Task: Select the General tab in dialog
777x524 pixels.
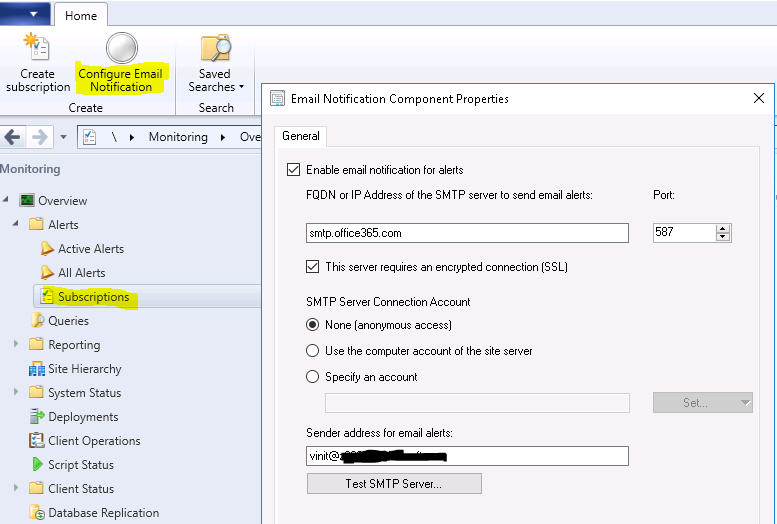Action: 300,136
